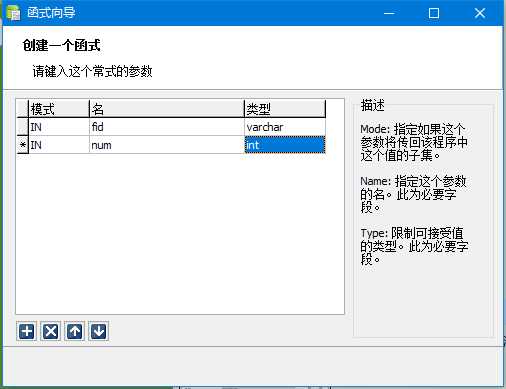The width and height of the screenshot is (506, 389).
Task: Close the 函式向导 window
Action: click(480, 13)
